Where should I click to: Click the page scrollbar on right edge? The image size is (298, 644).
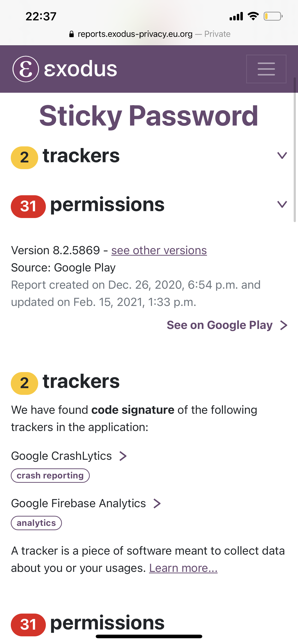295,150
